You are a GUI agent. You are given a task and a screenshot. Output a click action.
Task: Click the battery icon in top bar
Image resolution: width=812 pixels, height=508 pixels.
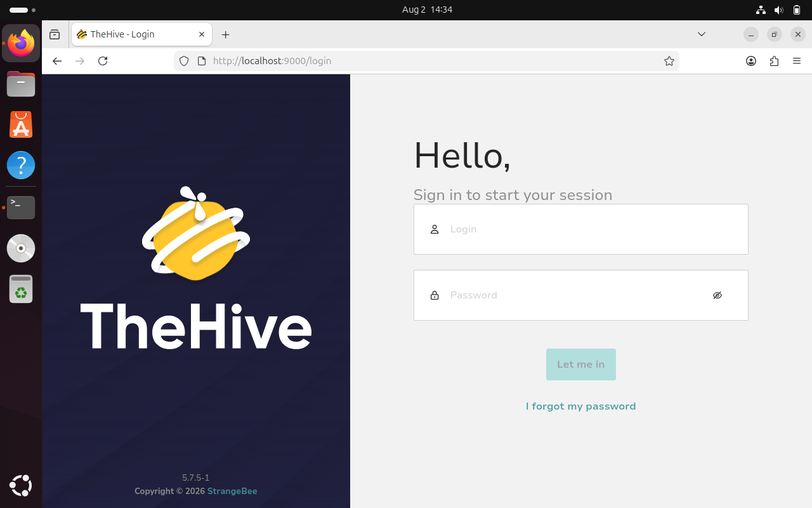(x=797, y=10)
